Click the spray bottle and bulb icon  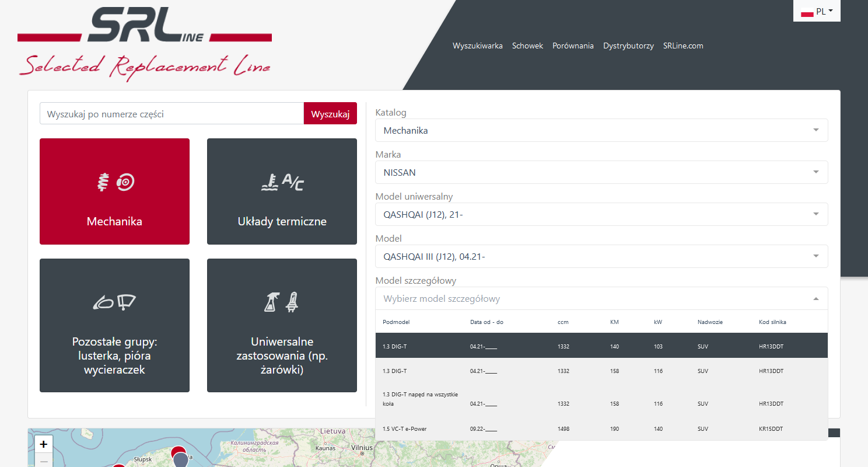tap(282, 302)
